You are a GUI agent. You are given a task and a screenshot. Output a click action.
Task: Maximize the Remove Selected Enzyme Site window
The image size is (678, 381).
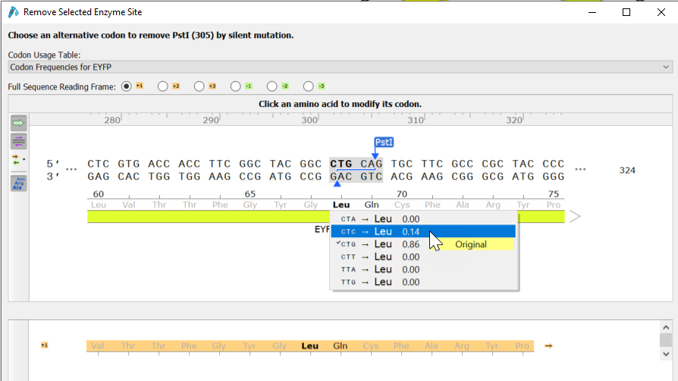[626, 12]
